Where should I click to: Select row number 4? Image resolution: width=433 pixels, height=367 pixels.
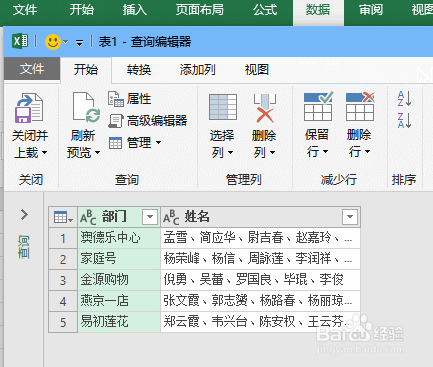click(63, 301)
